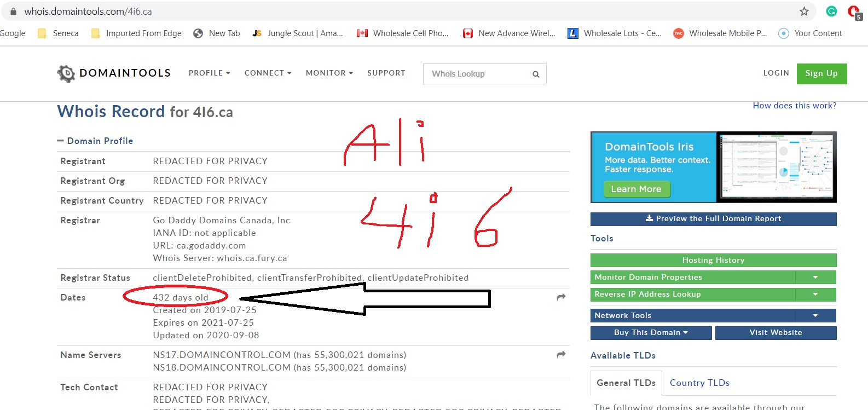Switch to the Country TLDs tab
Image resolution: width=868 pixels, height=410 pixels.
pos(699,383)
